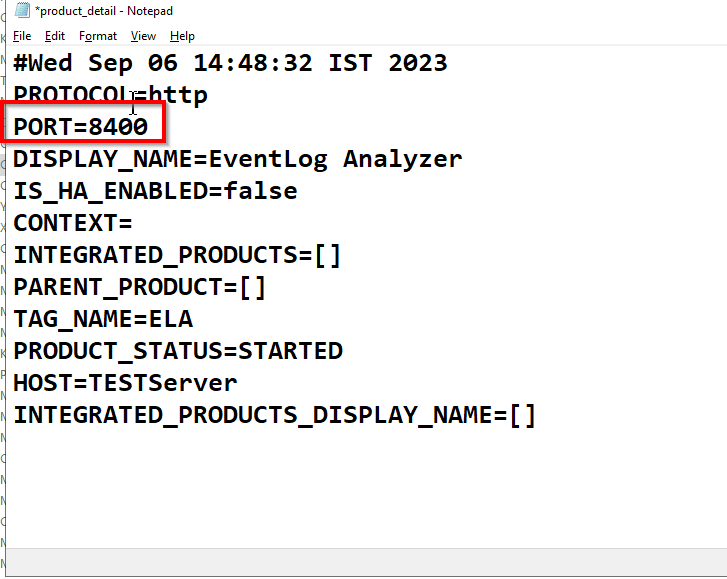Click the Notepad icon in title bar
727x579 pixels.
coord(21,11)
